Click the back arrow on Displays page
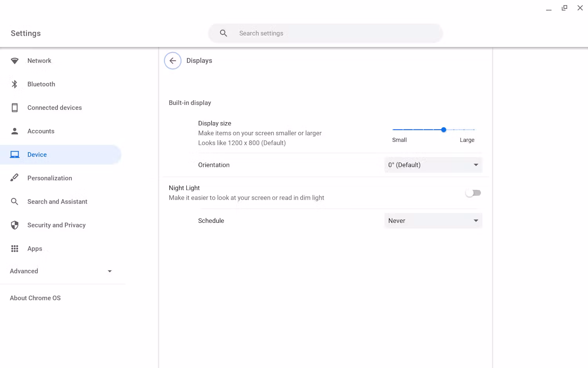 pos(172,61)
